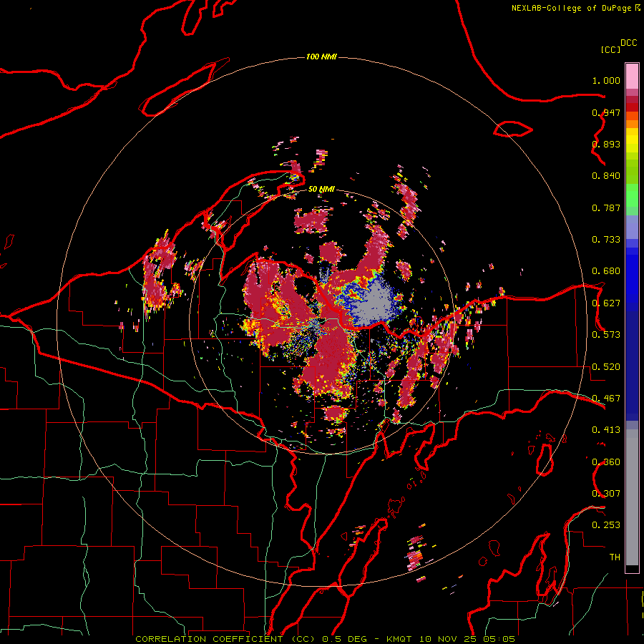Select the 0.253 scale value
The width and height of the screenshot is (644, 644).
click(x=606, y=525)
